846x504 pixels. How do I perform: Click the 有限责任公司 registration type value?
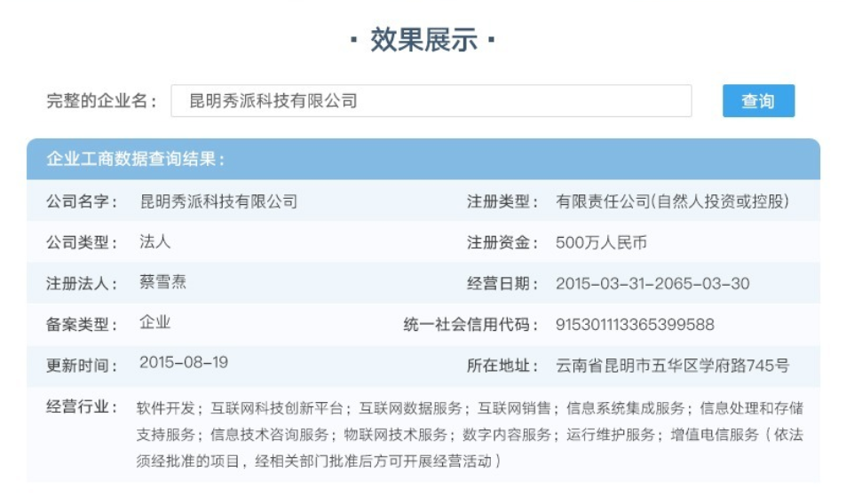tap(672, 201)
